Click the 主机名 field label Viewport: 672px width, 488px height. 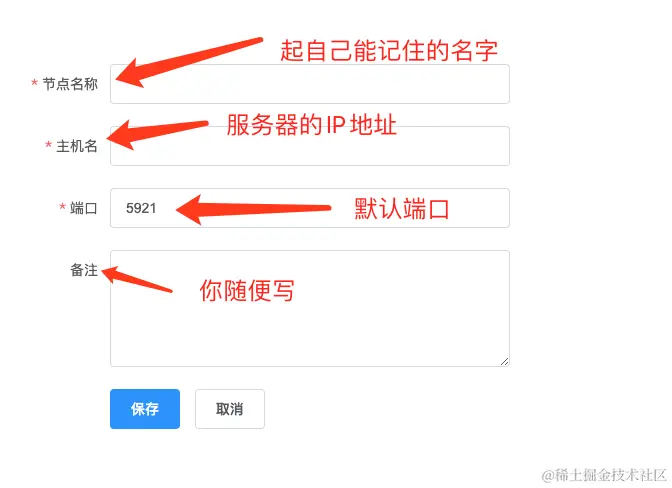(x=77, y=146)
